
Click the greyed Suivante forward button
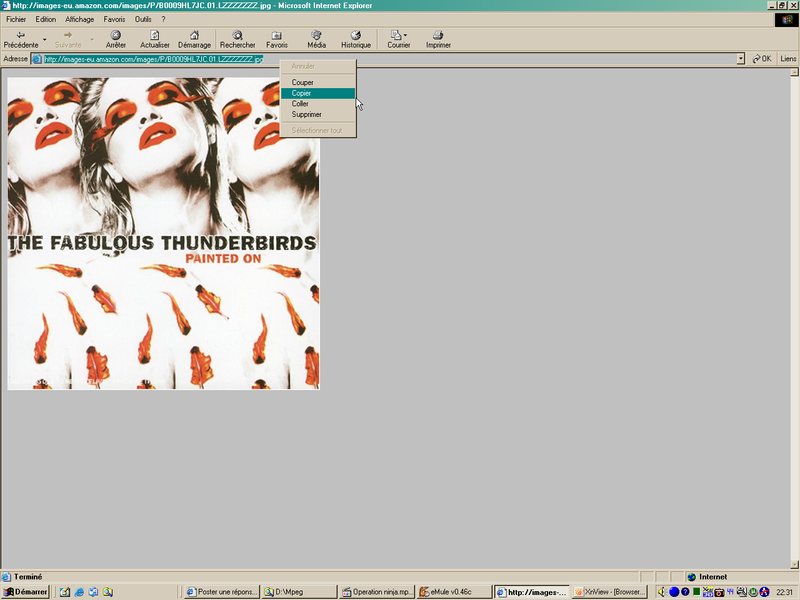coord(68,39)
